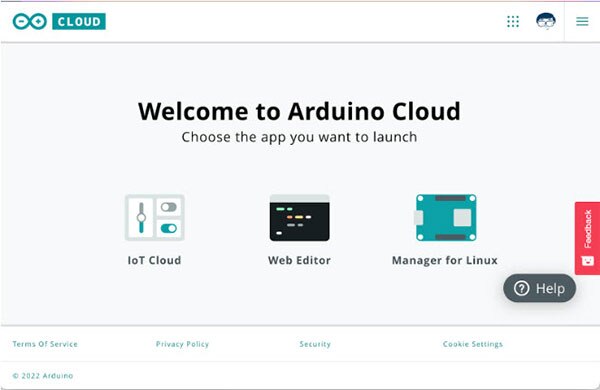Click the Web Editor text label
The image size is (600, 390).
[299, 260]
